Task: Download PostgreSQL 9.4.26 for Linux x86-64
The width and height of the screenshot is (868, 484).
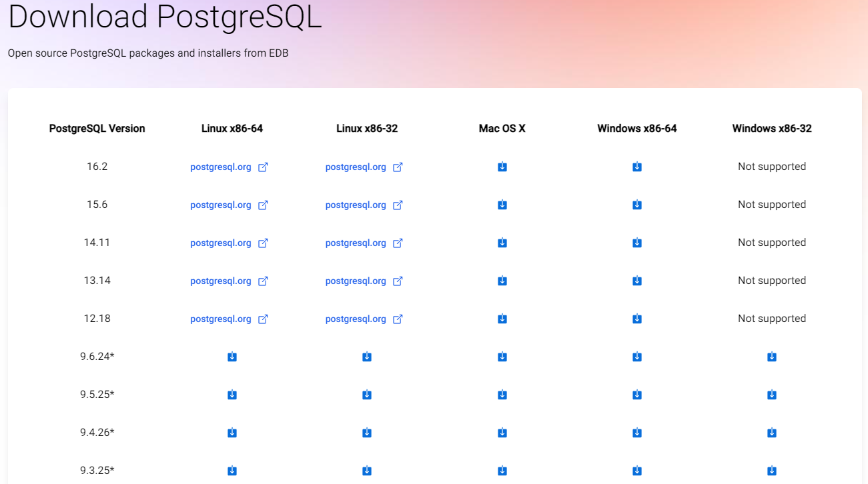Action: (232, 433)
